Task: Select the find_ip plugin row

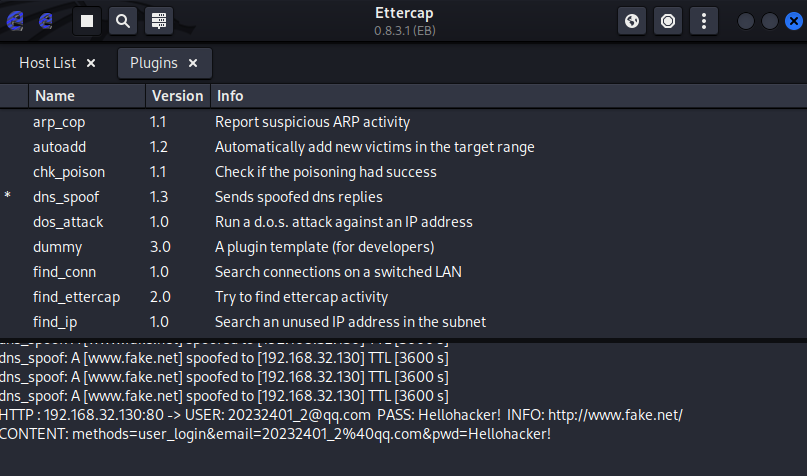Action: coord(55,322)
